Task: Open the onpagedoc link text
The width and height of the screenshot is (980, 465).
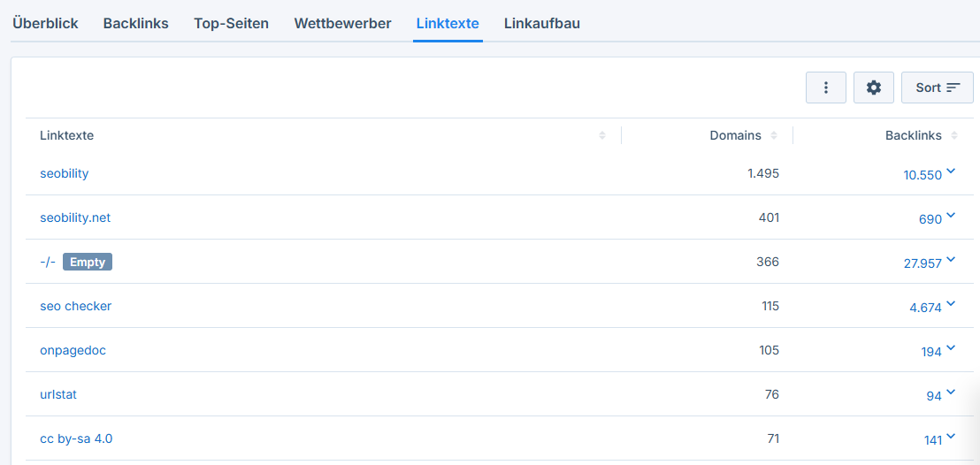Action: click(x=73, y=351)
